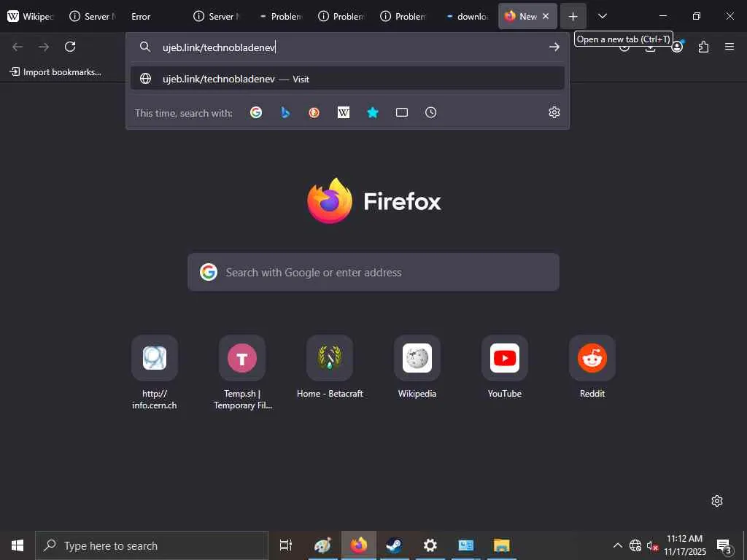The image size is (747, 560).
Task: Open the Windows Start menu
Action: pyautogui.click(x=18, y=545)
